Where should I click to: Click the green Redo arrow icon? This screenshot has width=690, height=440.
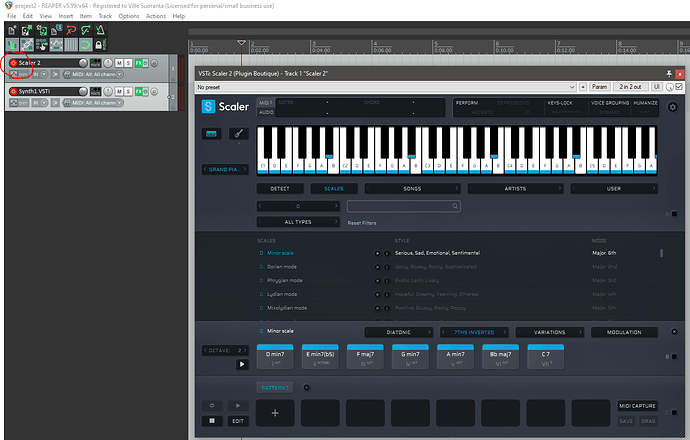point(86,30)
